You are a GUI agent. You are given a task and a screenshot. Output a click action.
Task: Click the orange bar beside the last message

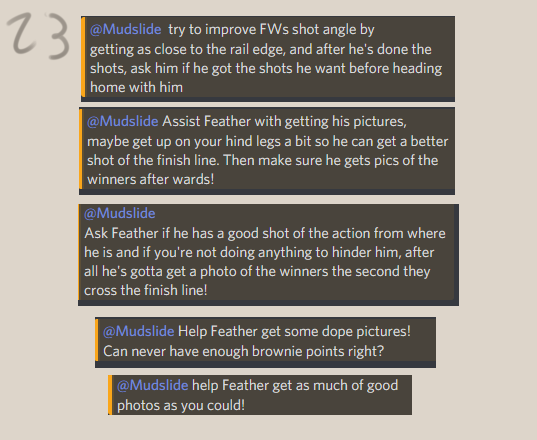tap(110, 395)
